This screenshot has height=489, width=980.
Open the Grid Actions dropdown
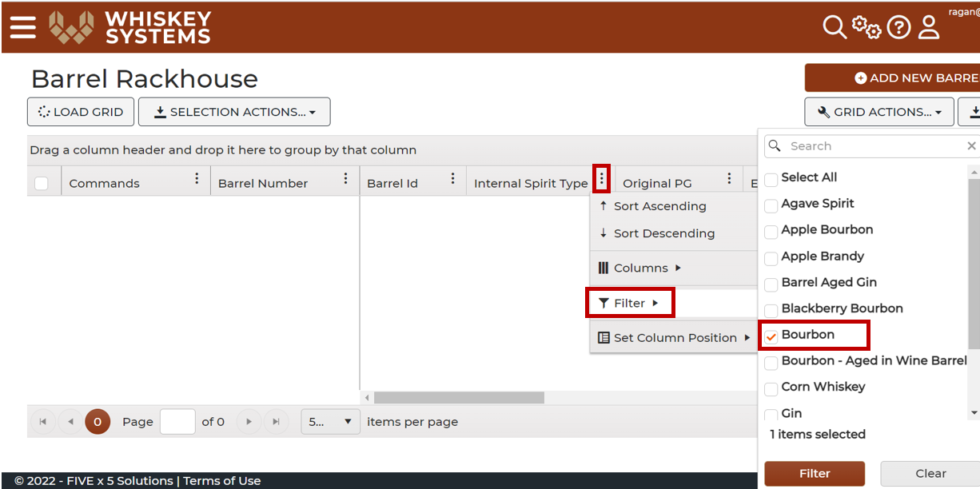click(x=879, y=112)
